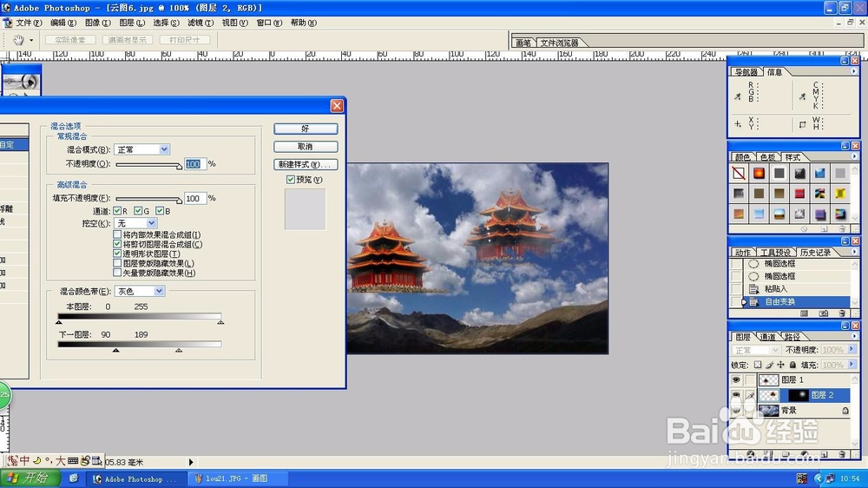
Task: Apply the red striped style swatch
Action: 799,194
